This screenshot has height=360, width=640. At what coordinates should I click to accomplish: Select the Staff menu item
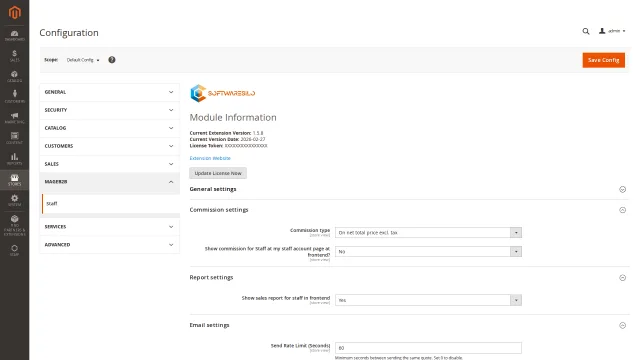click(x=110, y=203)
